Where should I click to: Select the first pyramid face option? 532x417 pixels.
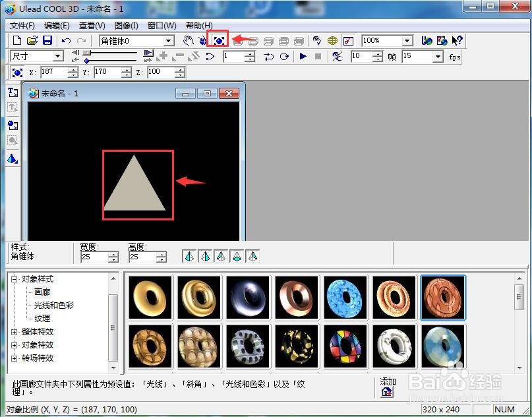[189, 257]
